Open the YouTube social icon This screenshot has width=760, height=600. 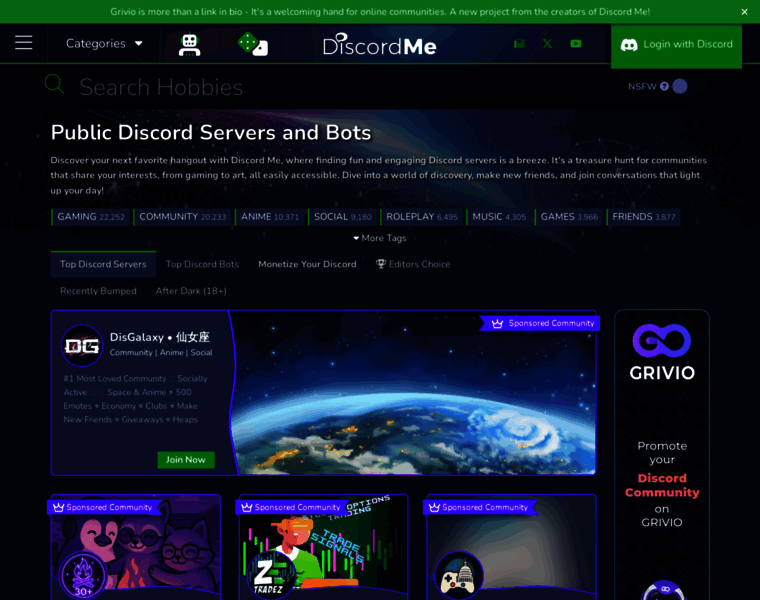coord(576,44)
